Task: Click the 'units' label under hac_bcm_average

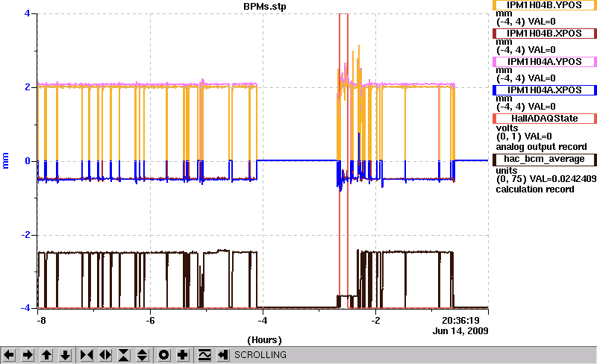Action: (507, 171)
